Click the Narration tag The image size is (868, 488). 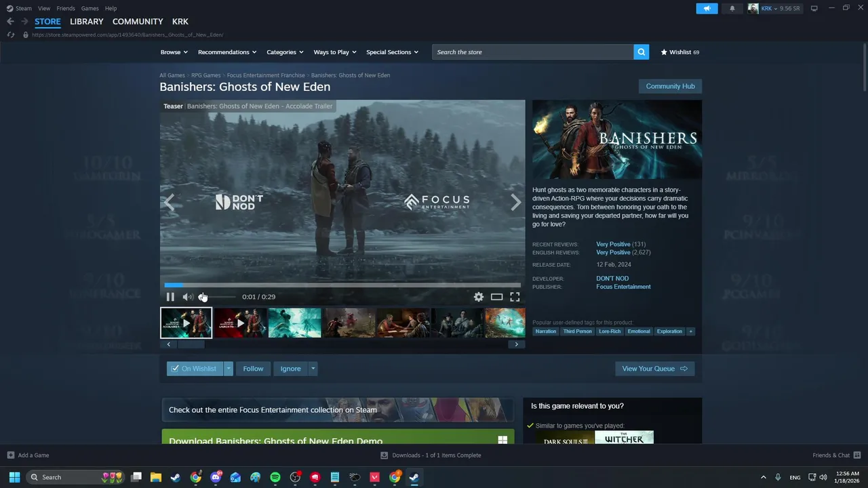coord(545,331)
